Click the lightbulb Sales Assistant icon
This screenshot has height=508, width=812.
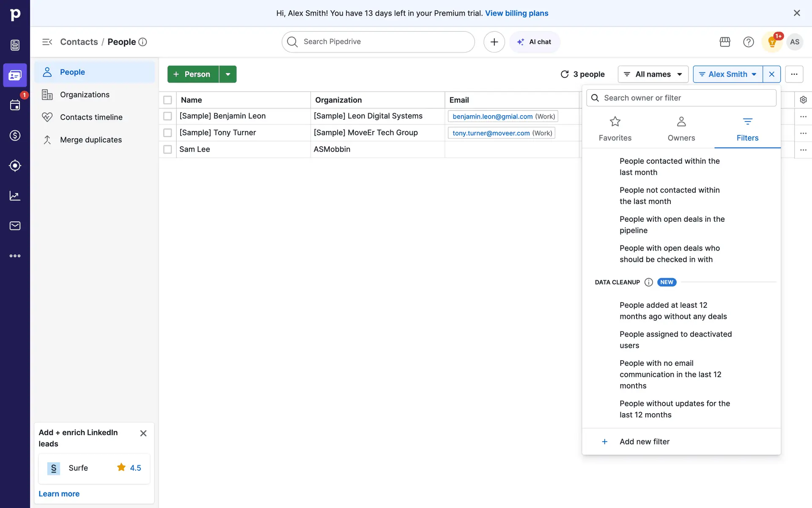coord(772,42)
